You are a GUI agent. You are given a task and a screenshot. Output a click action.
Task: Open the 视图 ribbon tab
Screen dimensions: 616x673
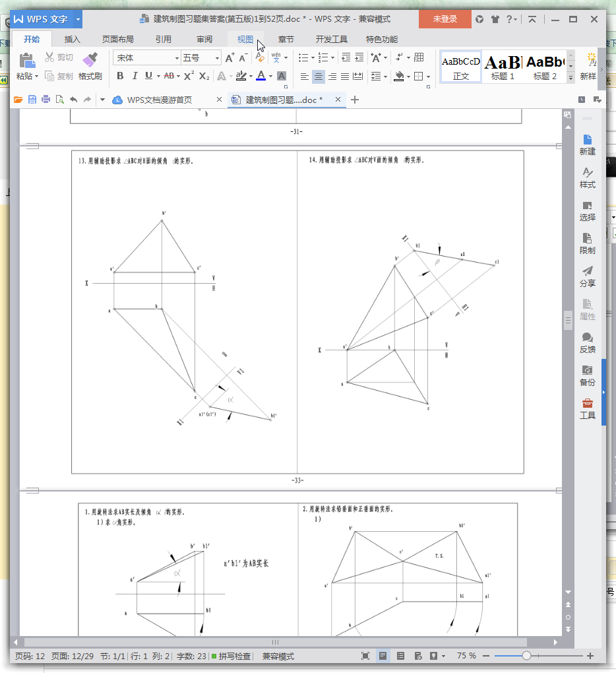pos(245,39)
